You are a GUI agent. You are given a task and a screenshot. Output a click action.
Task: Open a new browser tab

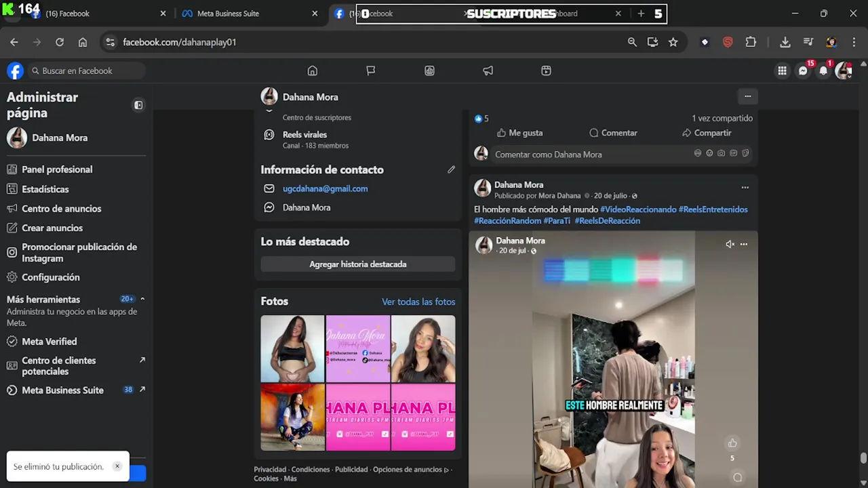coord(641,14)
